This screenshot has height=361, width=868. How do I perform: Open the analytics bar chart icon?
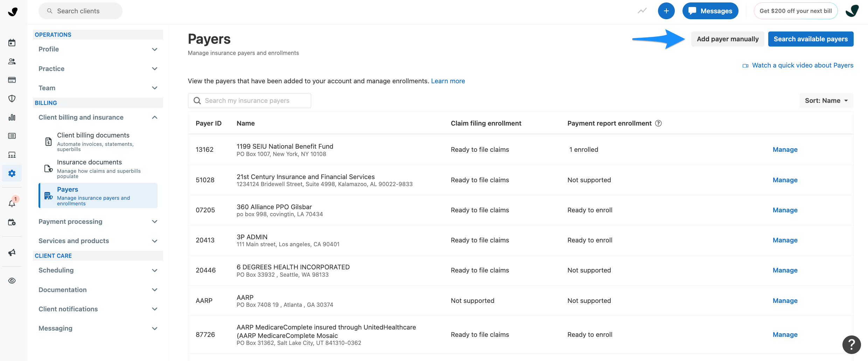[x=12, y=117]
